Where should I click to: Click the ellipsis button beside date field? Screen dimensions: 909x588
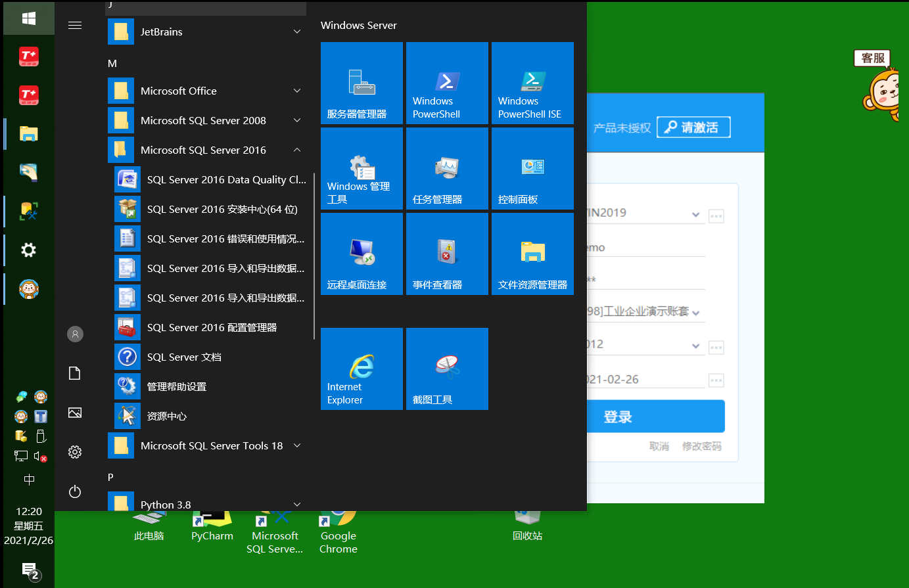coord(716,380)
